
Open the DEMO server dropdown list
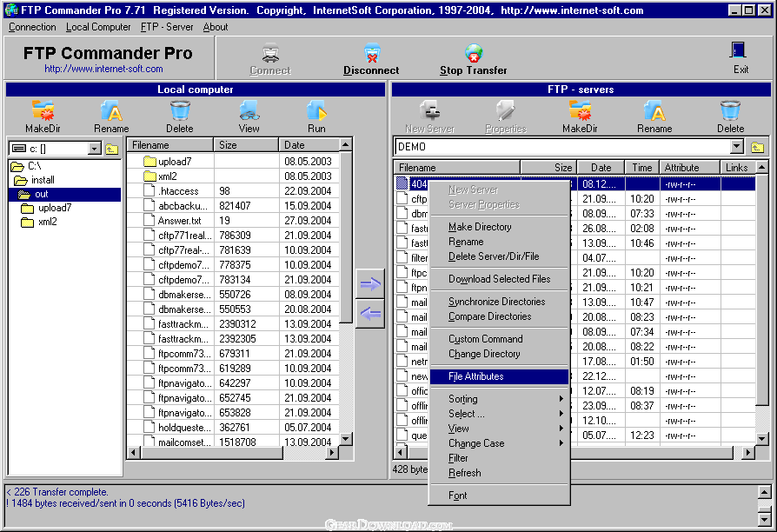tap(737, 147)
